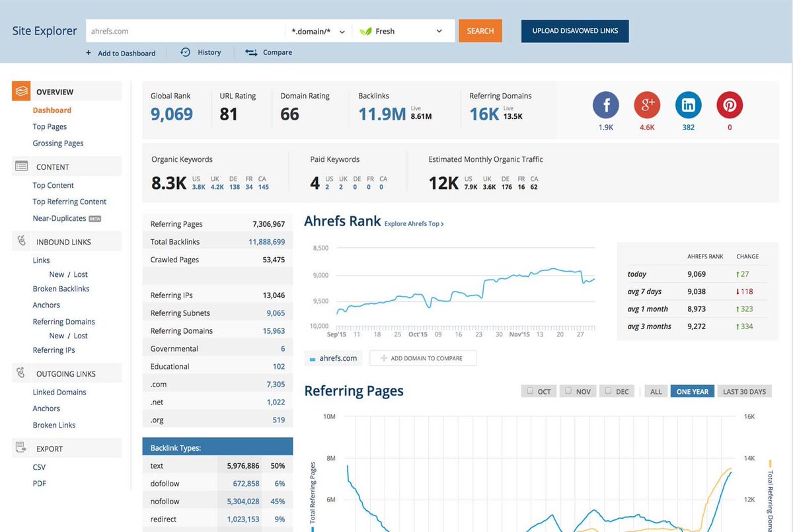Open the Pinterest share icon

coord(730,105)
